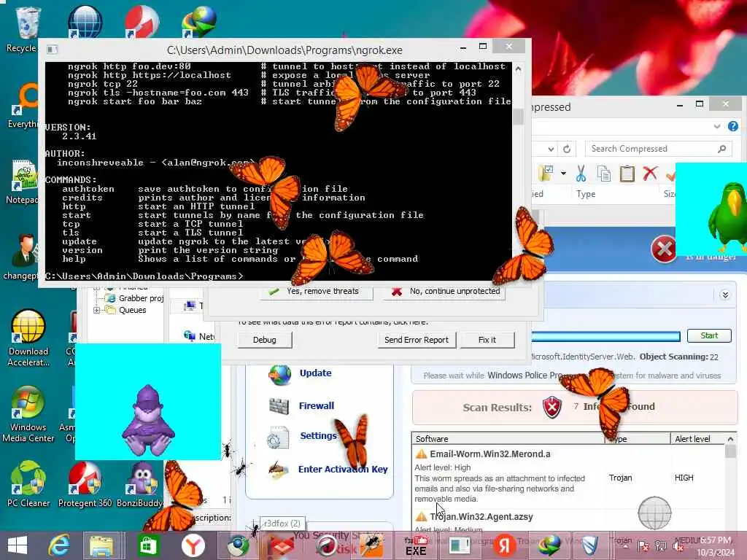Viewport: 747px width, 560px height.
Task: Open the Recycle Bin desktop icon
Action: 27,29
